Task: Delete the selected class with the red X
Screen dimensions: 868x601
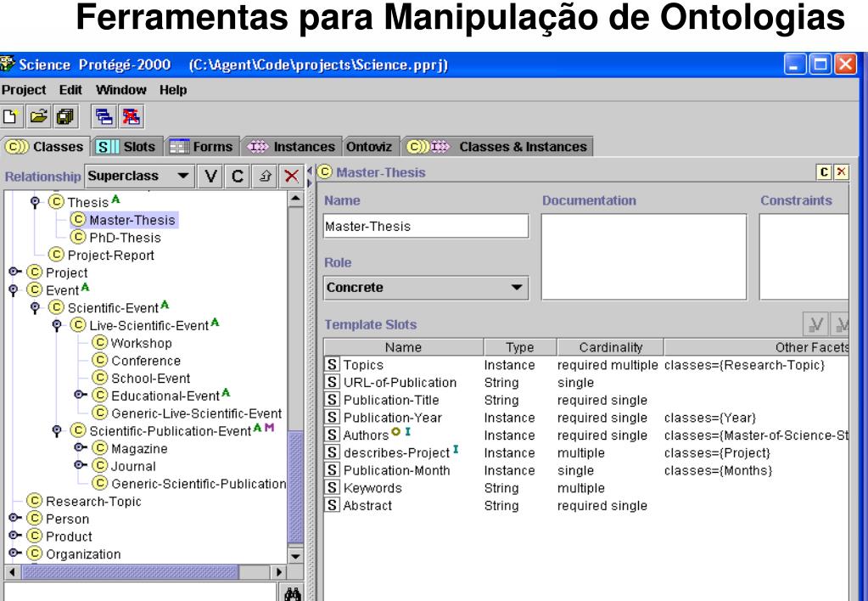Action: pos(291,177)
